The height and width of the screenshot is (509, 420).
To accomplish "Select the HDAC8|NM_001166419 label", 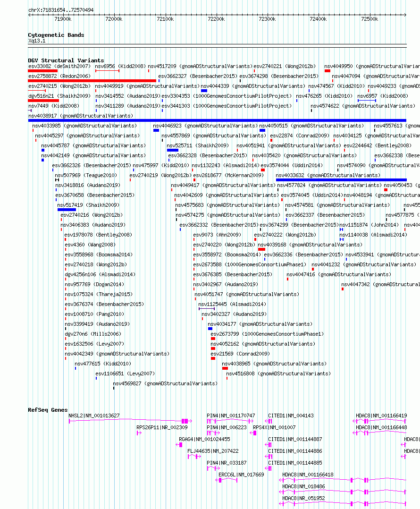I will [381, 416].
